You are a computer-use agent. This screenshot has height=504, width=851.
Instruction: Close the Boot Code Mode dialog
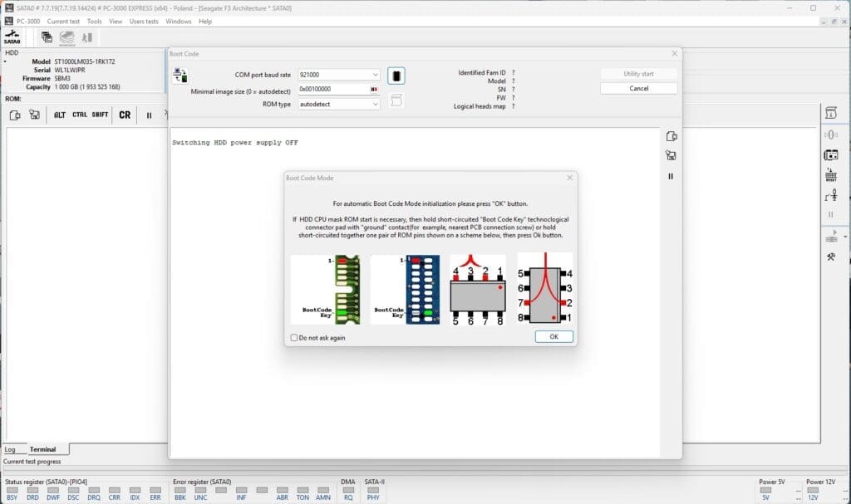(569, 178)
